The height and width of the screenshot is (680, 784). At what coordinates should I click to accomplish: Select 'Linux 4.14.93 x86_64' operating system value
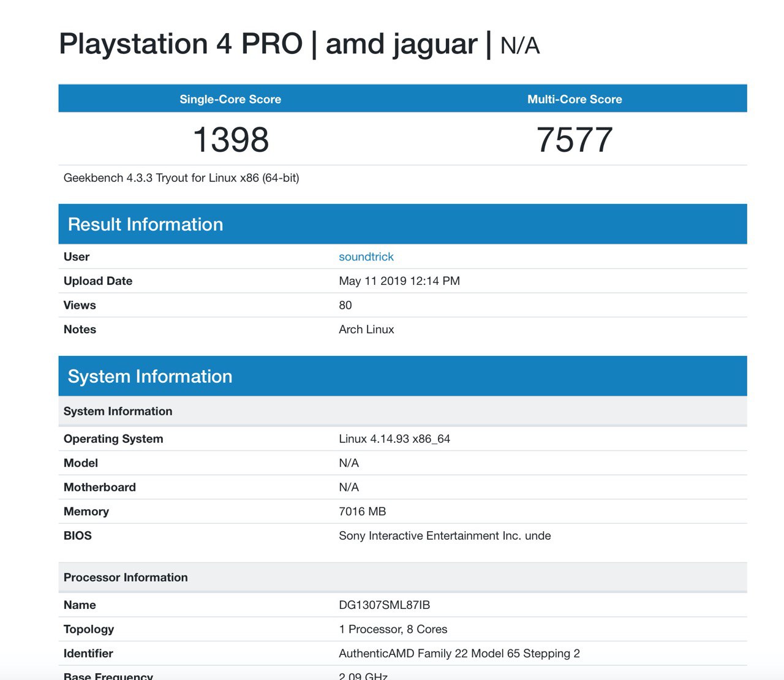point(394,439)
